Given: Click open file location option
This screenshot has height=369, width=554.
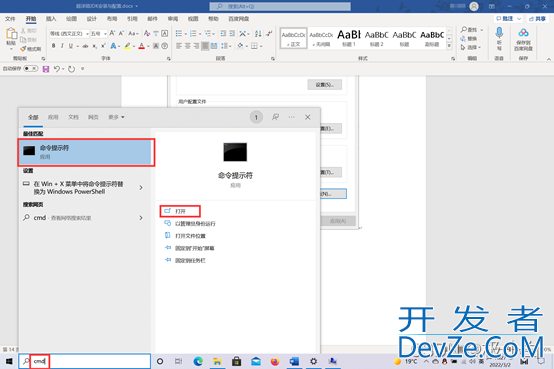Looking at the screenshot, I should click(x=185, y=236).
